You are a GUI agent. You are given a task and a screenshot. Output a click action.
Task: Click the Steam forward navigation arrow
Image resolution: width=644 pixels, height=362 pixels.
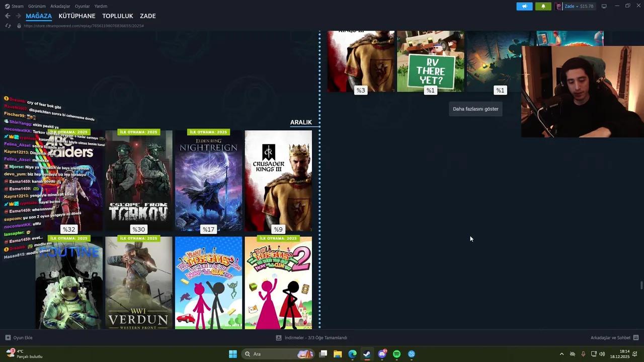coord(18,16)
